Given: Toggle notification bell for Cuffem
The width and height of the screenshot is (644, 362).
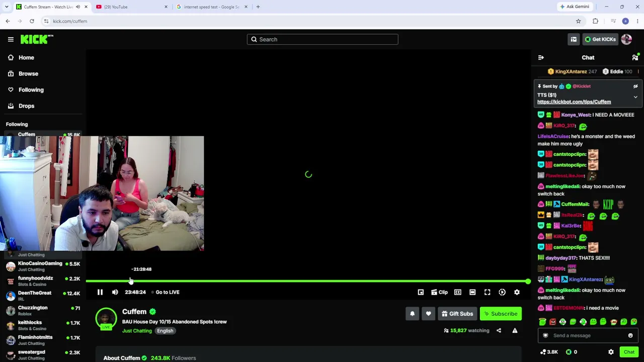Looking at the screenshot, I should [412, 314].
